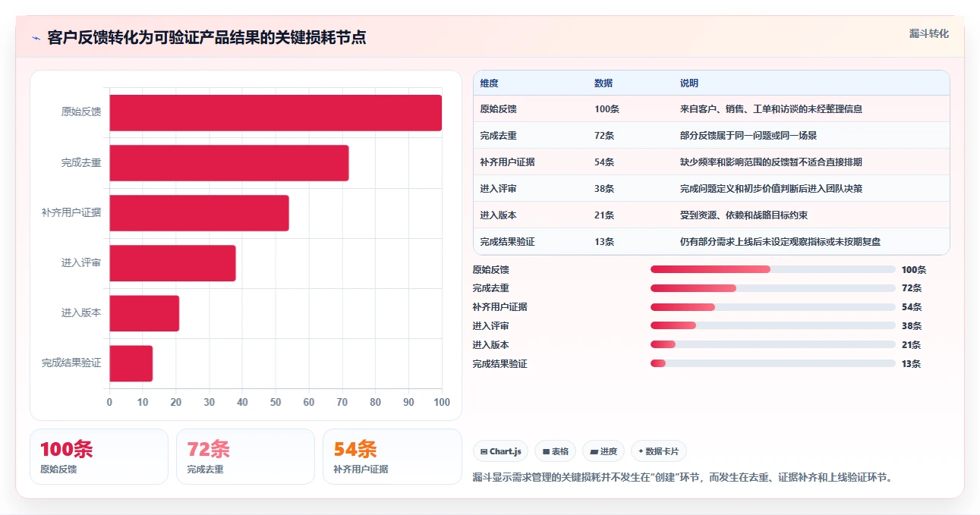Image resolution: width=980 pixels, height=515 pixels.
Task: Select the 表格 chip
Action: click(556, 451)
